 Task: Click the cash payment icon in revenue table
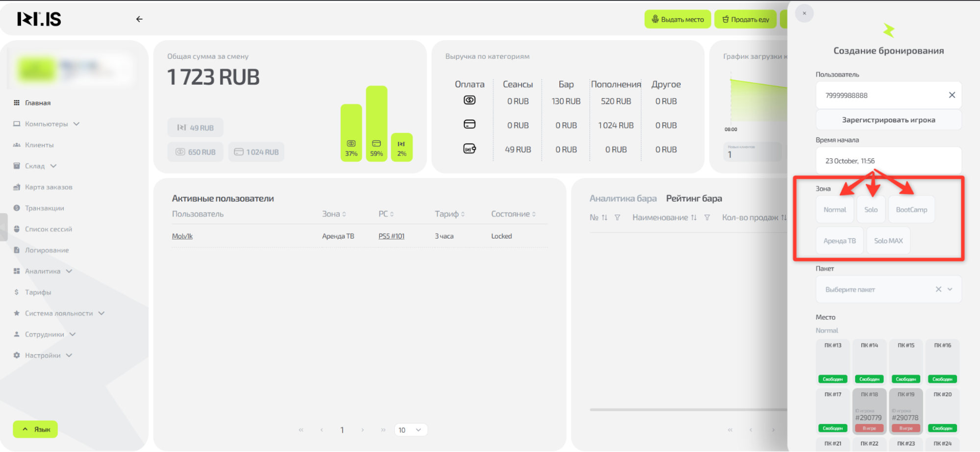pos(469,100)
